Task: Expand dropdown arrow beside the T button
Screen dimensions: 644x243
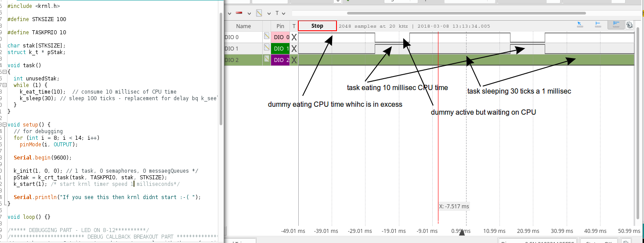Action: (283, 13)
